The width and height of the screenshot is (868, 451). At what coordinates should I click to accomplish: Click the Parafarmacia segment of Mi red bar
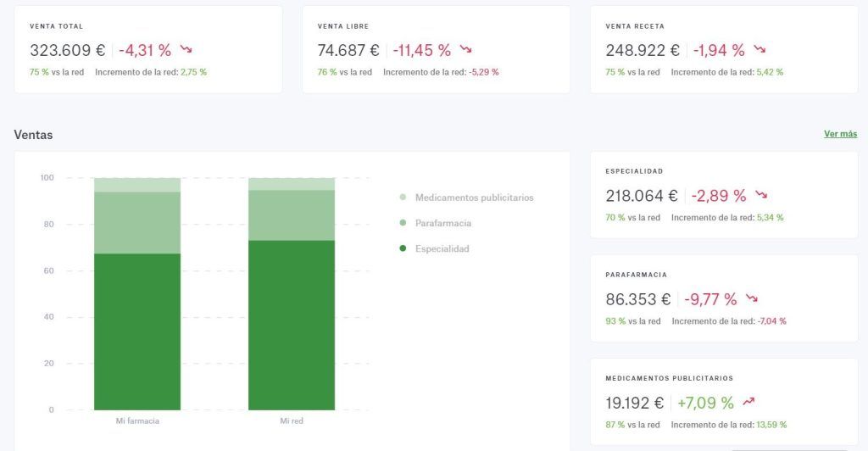[292, 215]
